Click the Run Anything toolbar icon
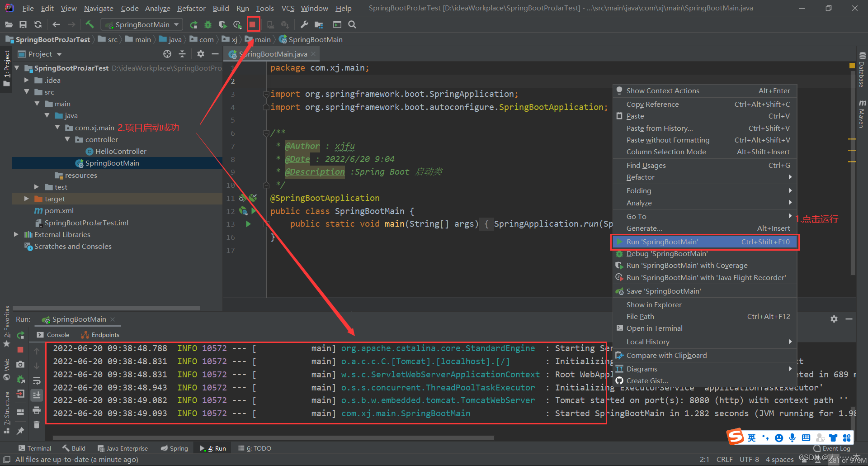 pos(337,24)
